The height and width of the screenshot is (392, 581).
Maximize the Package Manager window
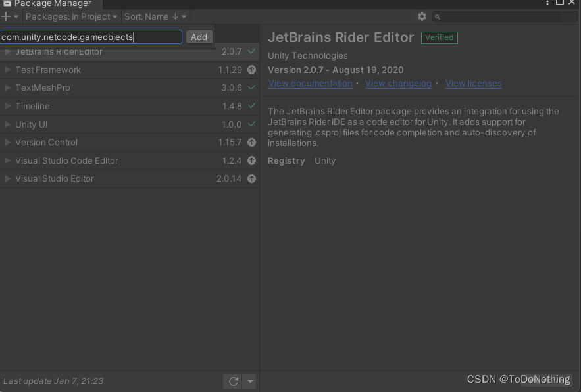tap(560, 2)
